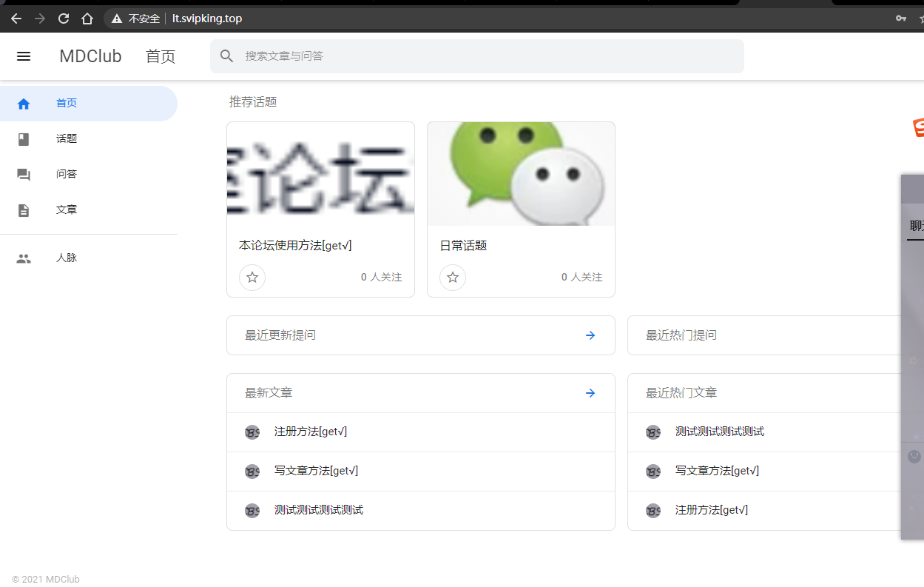The image size is (924, 587).
Task: Open the WeChat topic cover image
Action: [x=521, y=174]
